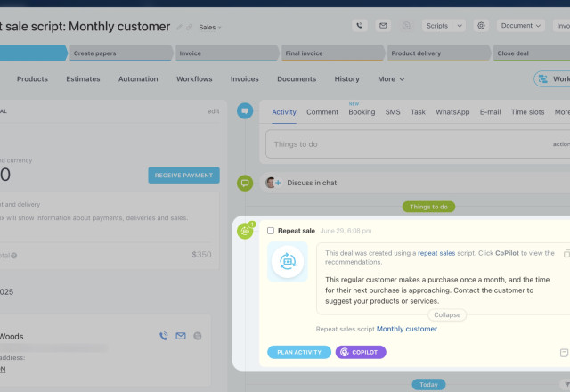This screenshot has width=570, height=392.
Task: Open the Automation tab
Action: tap(138, 79)
